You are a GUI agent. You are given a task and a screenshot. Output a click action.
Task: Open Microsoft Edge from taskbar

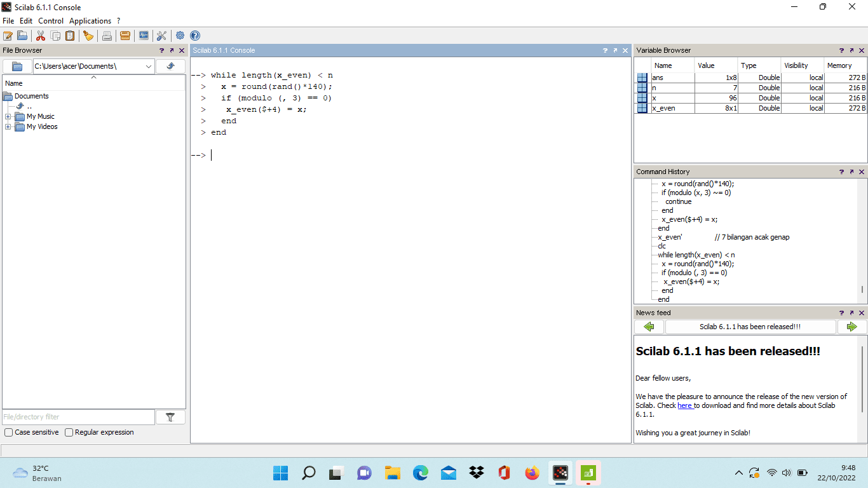[420, 473]
